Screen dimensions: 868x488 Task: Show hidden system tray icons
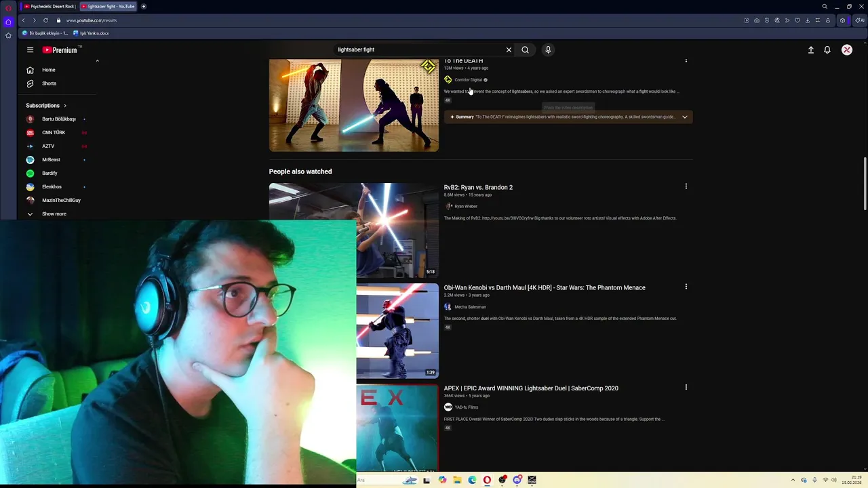click(793, 480)
